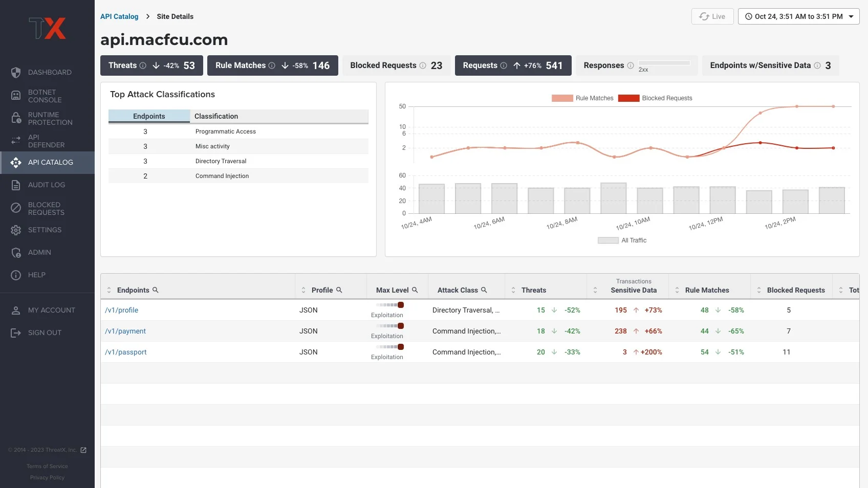Viewport: 868px width, 488px height.
Task: Go to API Defender menu item
Action: point(47,141)
